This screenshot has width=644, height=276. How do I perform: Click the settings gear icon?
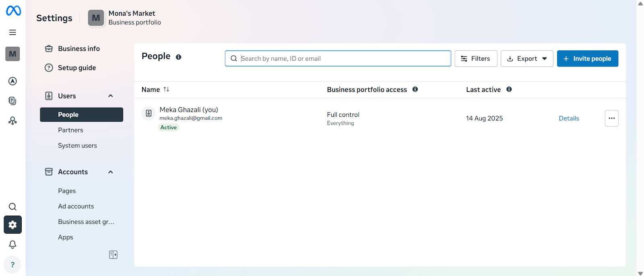click(x=13, y=225)
